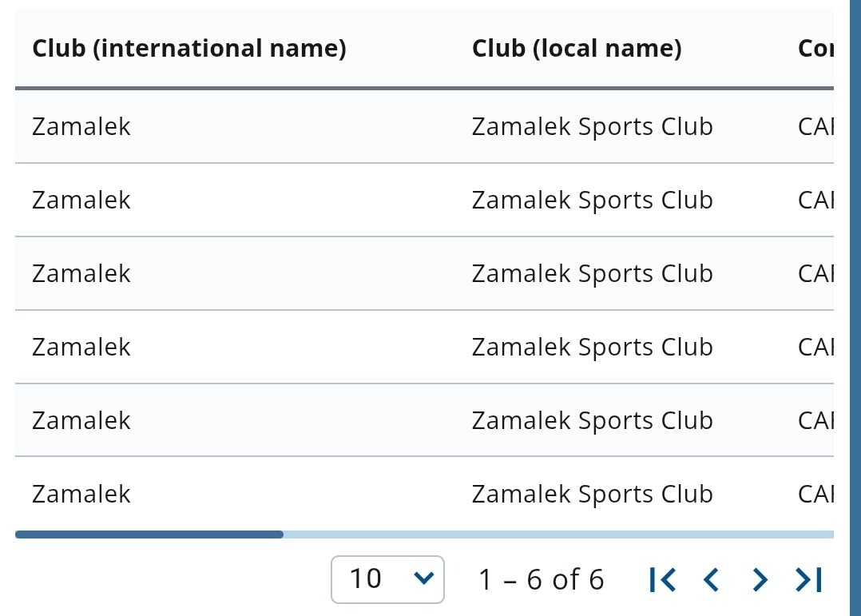This screenshot has height=616, width=861.
Task: Select the Zamalek cell in the fifth row
Action: pos(81,420)
